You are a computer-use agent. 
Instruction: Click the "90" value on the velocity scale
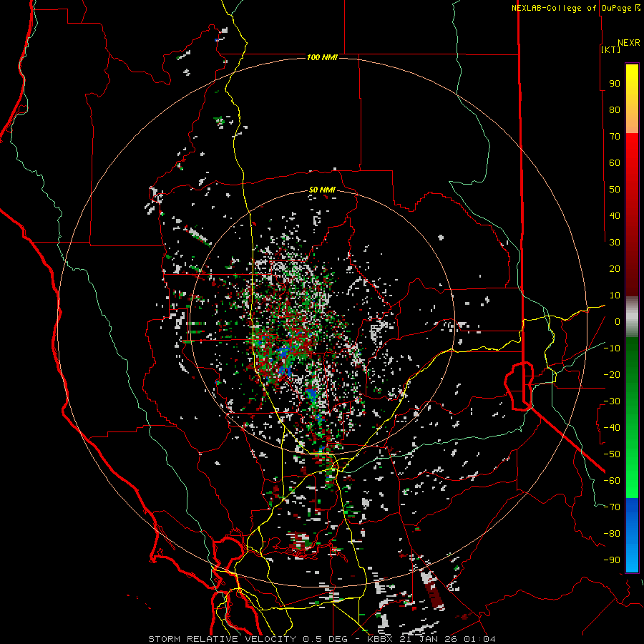pyautogui.click(x=615, y=84)
